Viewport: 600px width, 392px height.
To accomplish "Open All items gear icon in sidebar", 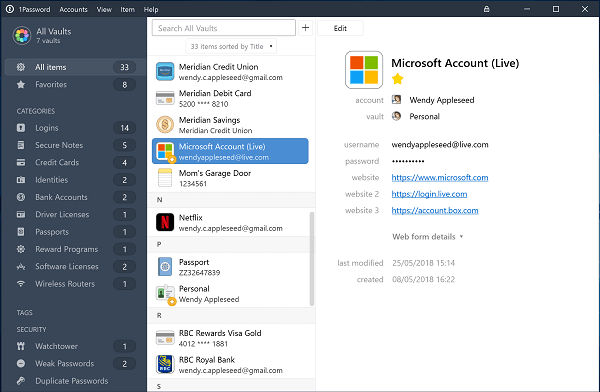I will 21,67.
